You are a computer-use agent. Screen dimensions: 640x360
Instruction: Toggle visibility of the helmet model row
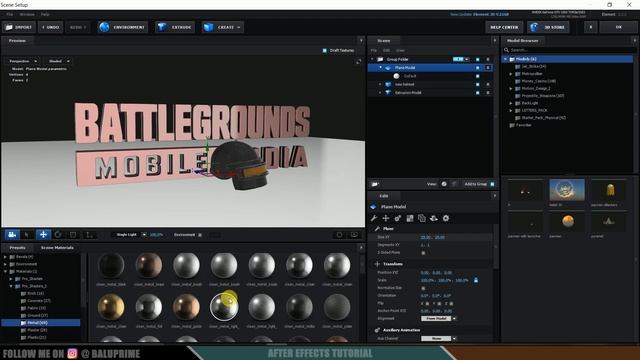pyautogui.click(x=478, y=84)
